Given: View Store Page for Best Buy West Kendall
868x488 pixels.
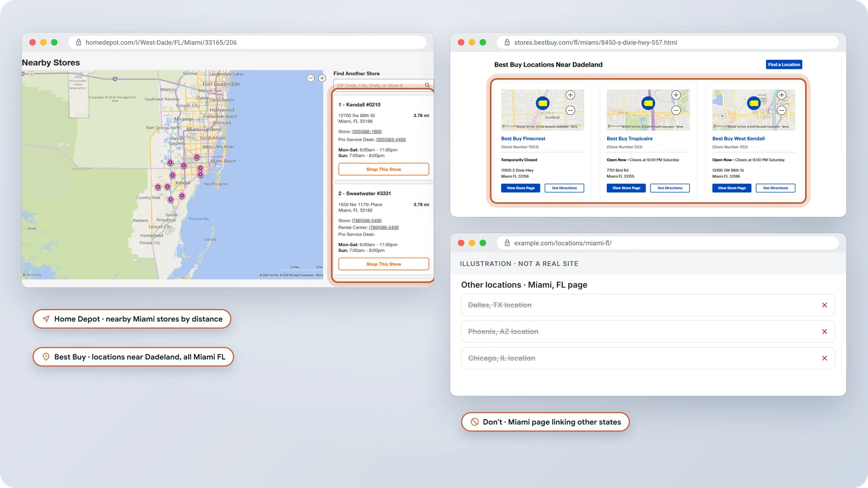Looking at the screenshot, I should (732, 188).
